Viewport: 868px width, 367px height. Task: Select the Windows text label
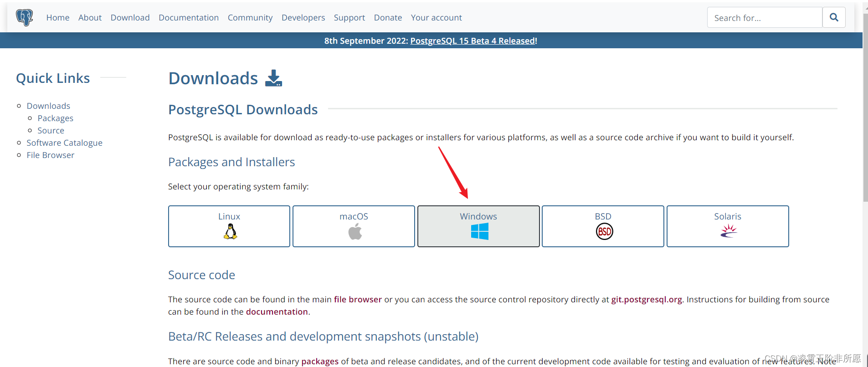click(x=478, y=216)
